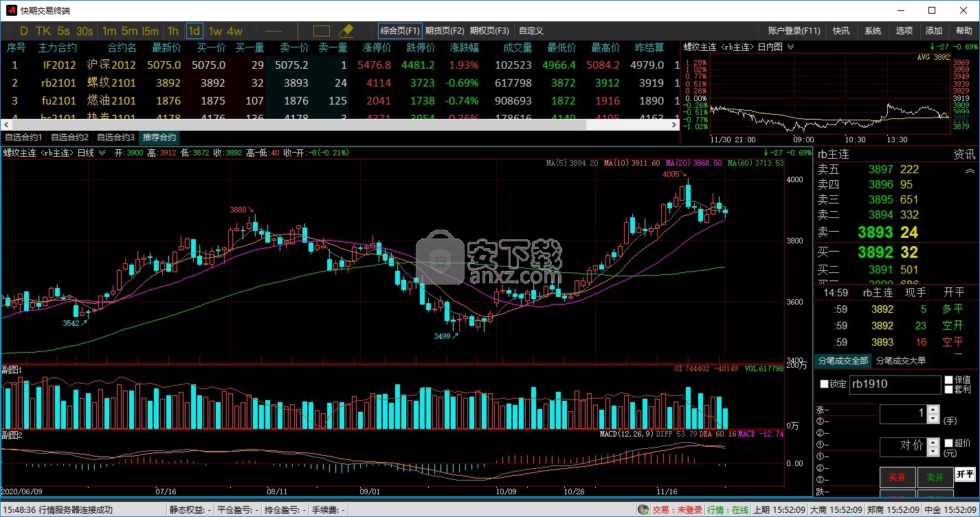Open the 自定义 tab
The height and width of the screenshot is (517, 980).
coord(531,31)
